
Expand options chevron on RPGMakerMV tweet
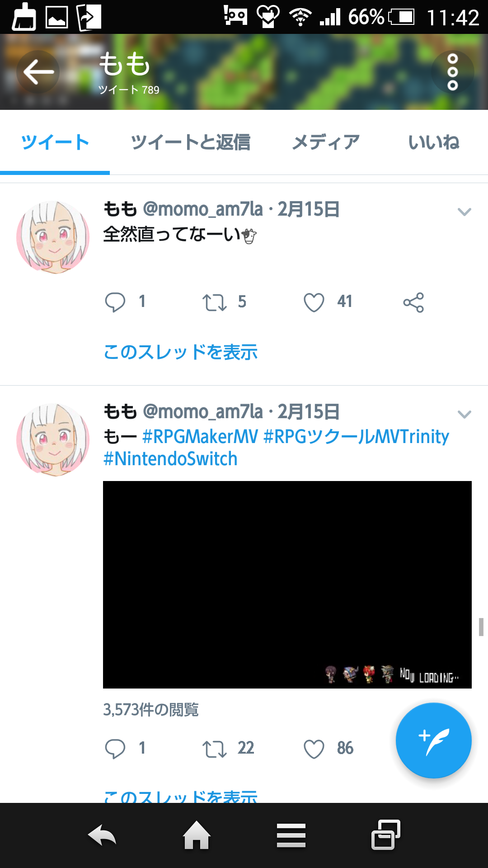pos(464,414)
